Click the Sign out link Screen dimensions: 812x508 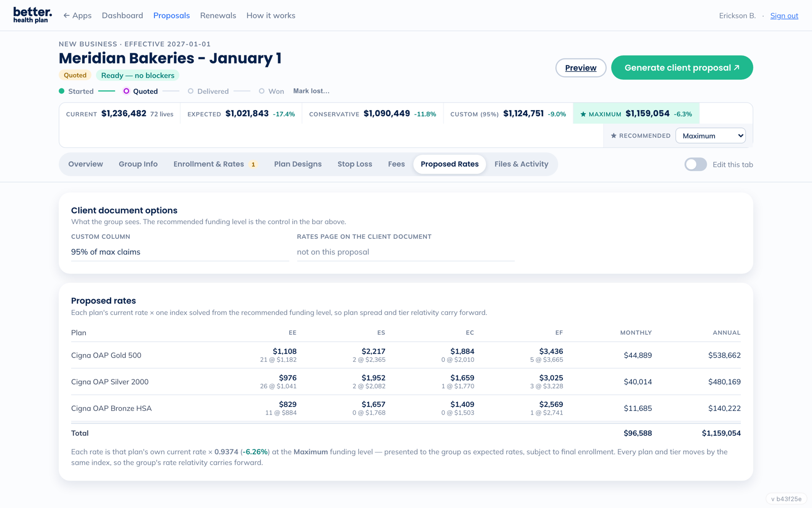coord(784,16)
